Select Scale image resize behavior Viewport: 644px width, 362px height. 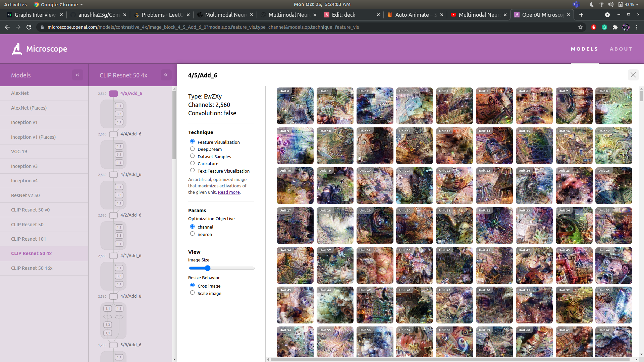193,293
